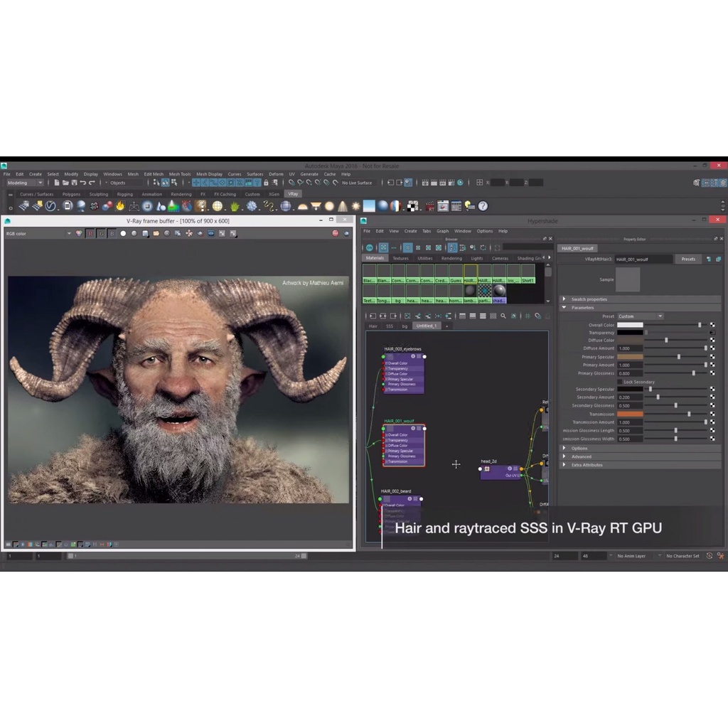Expand the Swatch properties section
728x728 pixels.
589,299
